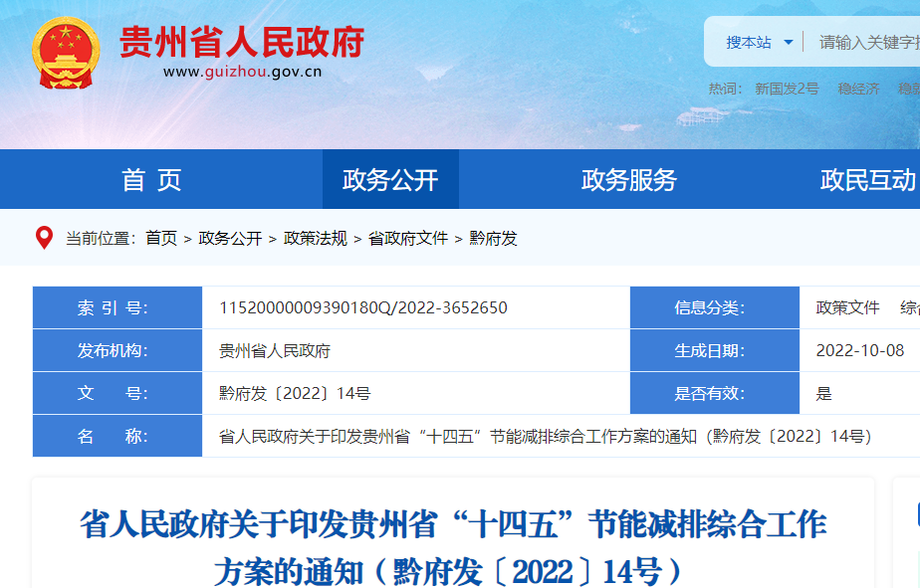Click hot word 新国发2号
920x588 pixels.
(787, 89)
